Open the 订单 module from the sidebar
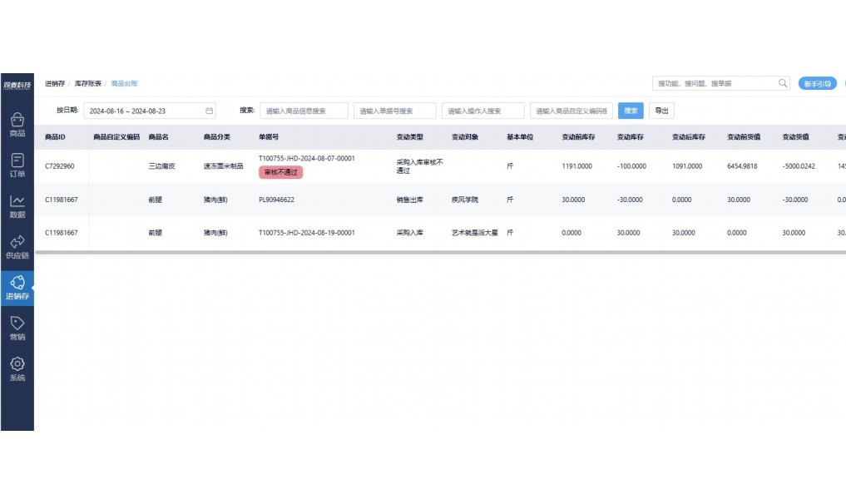This screenshot has width=846, height=504. 17,166
